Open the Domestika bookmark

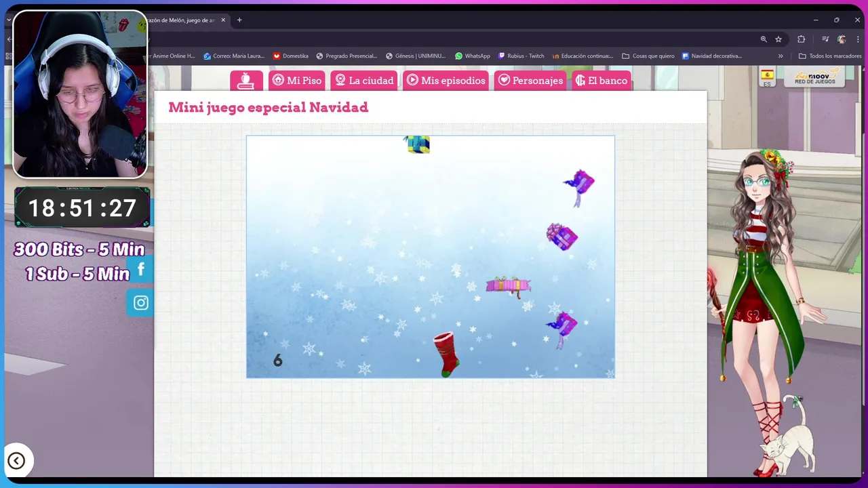click(290, 56)
